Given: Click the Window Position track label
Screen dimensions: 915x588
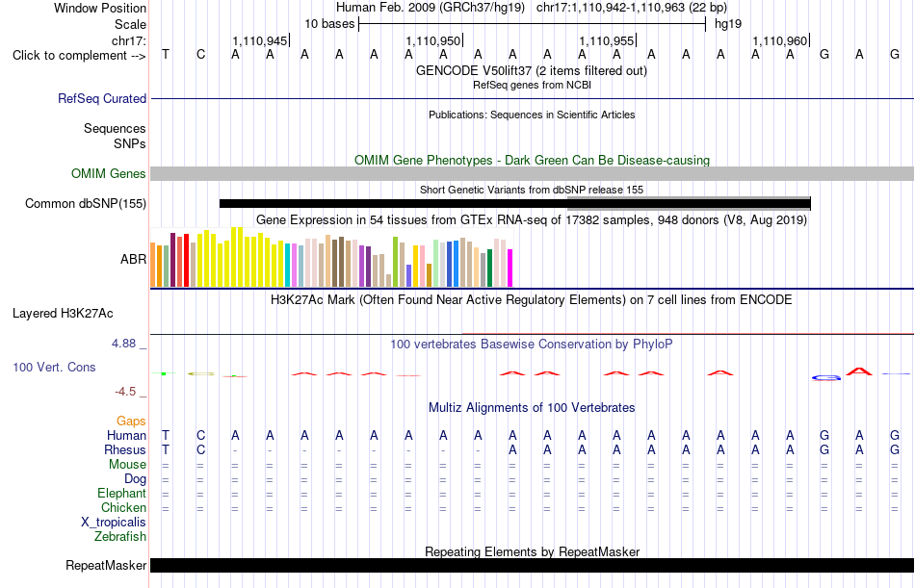Looking at the screenshot, I should (x=100, y=8).
